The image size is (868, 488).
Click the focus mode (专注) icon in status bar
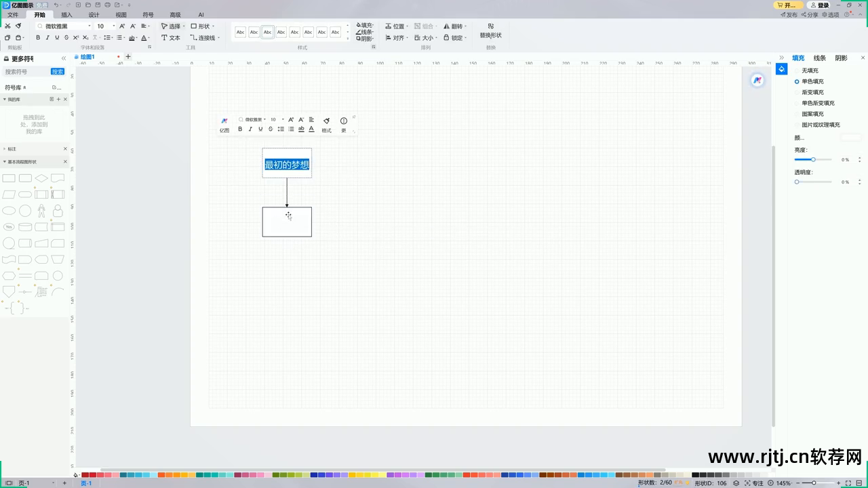click(x=754, y=483)
